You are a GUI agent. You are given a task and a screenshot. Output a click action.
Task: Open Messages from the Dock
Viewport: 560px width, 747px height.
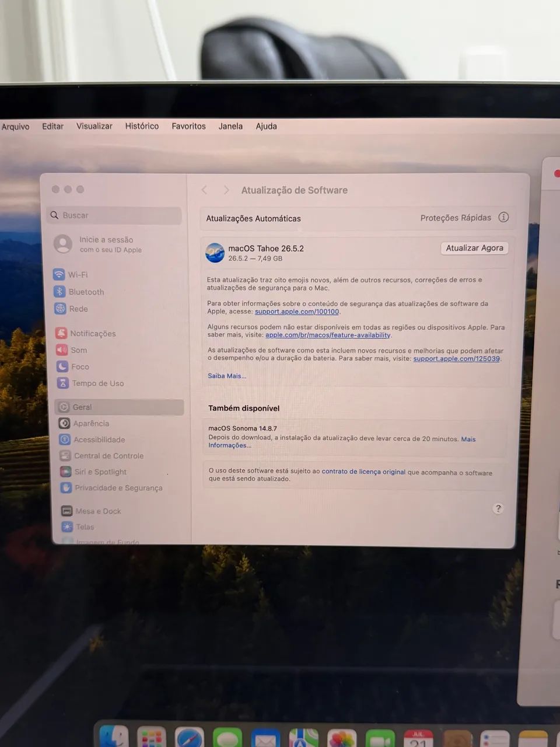coord(228,738)
